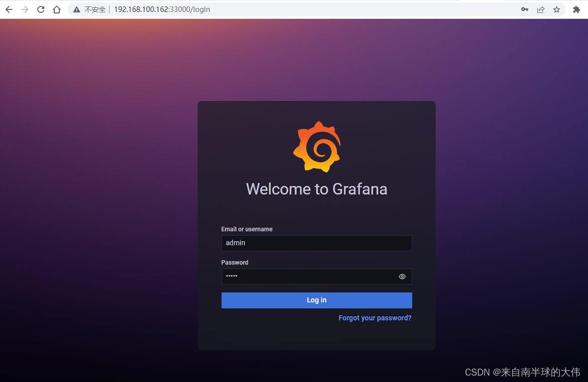Viewport: 588px width, 382px height.
Task: Select the address bar URL text
Action: (x=162, y=9)
